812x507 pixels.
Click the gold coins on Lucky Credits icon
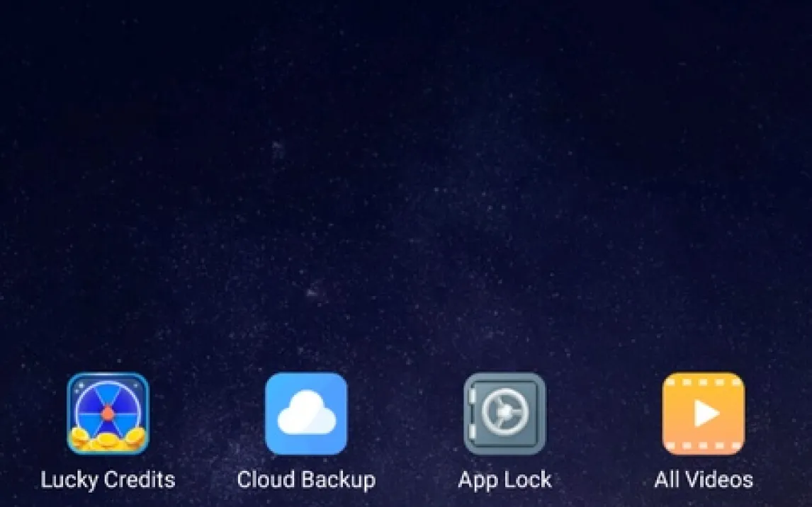108,442
